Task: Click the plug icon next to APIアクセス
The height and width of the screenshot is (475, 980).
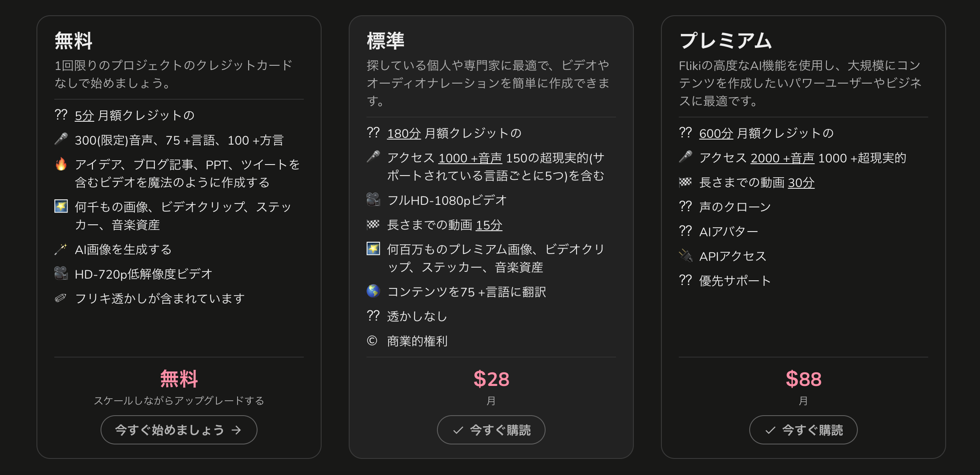Action: tap(686, 256)
